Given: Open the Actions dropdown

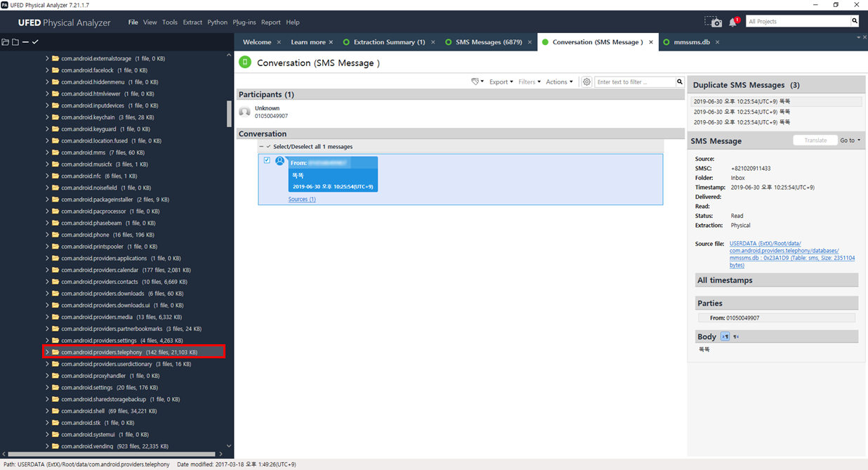Looking at the screenshot, I should pos(559,82).
